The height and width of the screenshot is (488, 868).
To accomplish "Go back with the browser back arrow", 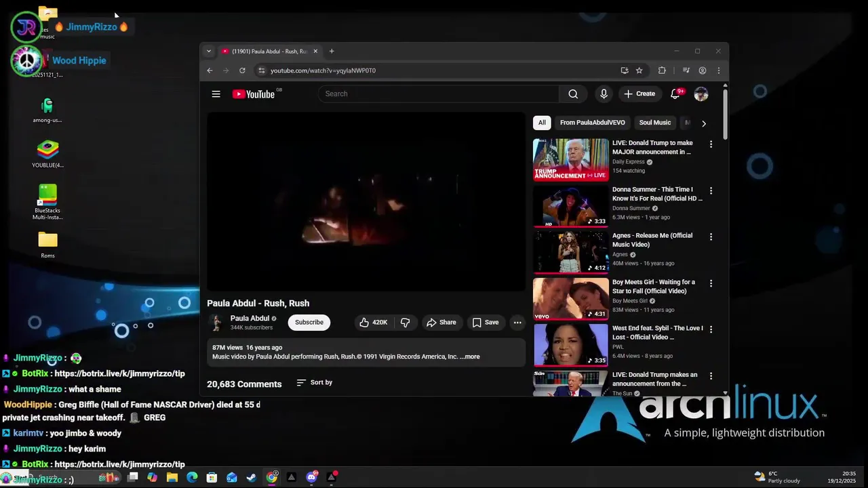I will point(210,70).
